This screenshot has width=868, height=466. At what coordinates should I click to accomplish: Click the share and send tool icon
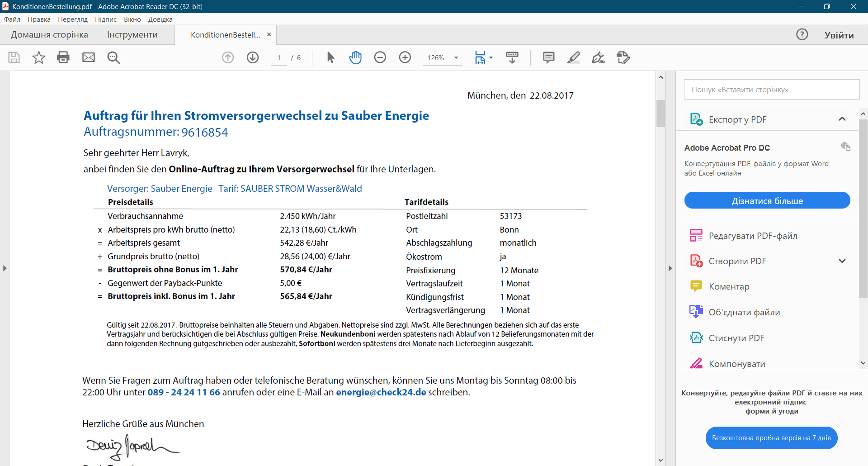tap(623, 57)
